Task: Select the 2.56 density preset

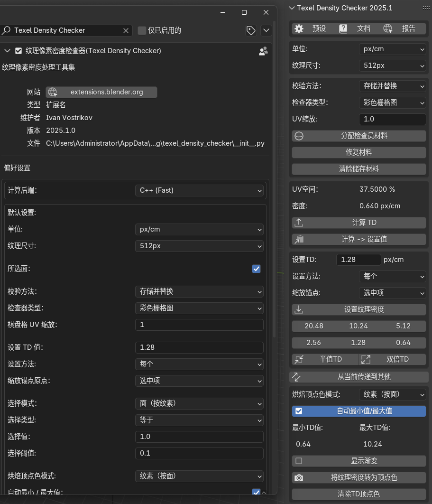Action: (314, 343)
